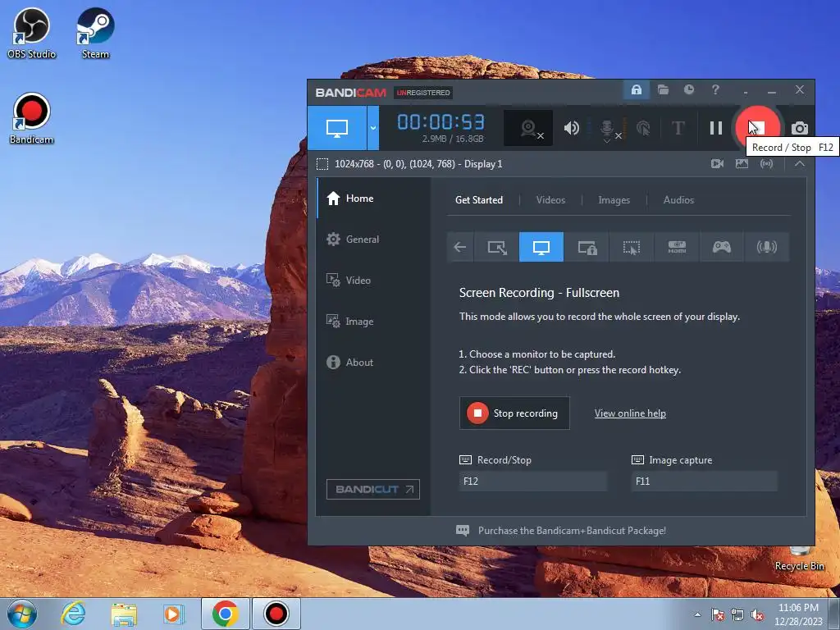Screen dimensions: 840x630
Task: Open the Video settings section
Action: click(373, 281)
